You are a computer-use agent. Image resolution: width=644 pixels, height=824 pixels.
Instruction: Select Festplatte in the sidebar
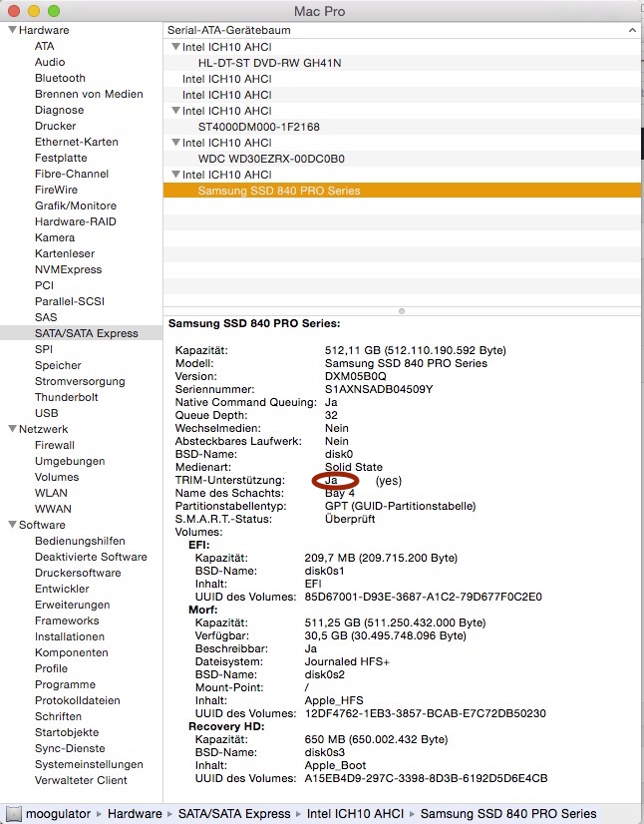61,158
